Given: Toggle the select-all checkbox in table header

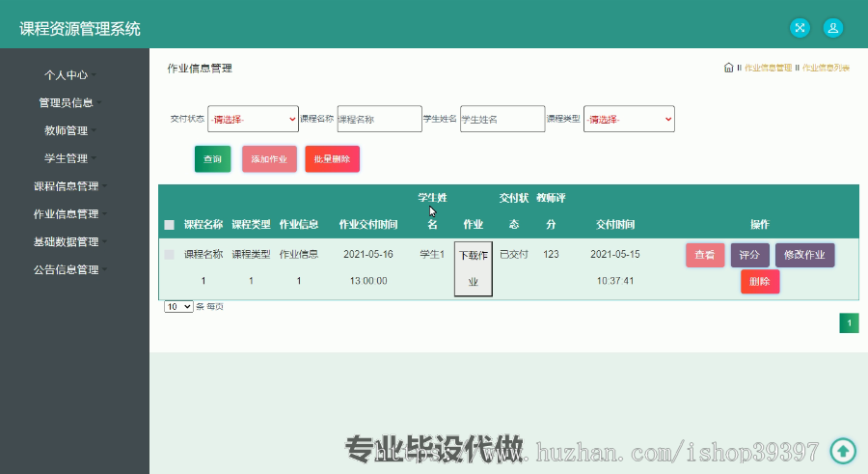Looking at the screenshot, I should pos(170,225).
